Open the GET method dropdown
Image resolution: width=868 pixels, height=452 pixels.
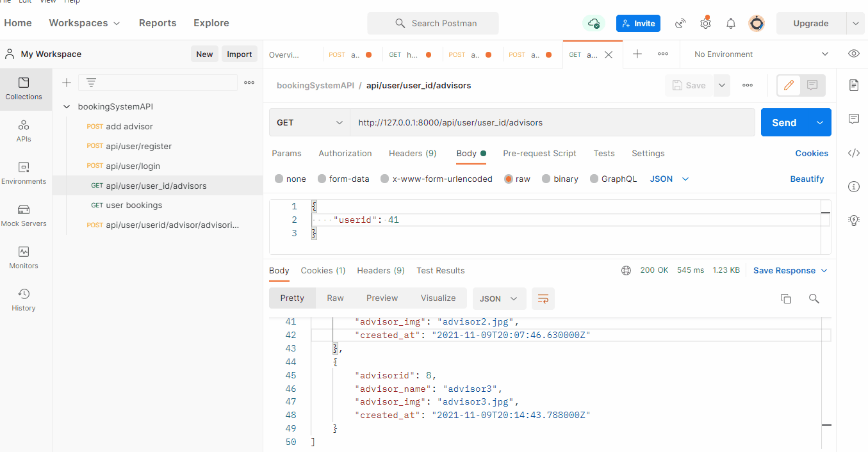coord(309,122)
